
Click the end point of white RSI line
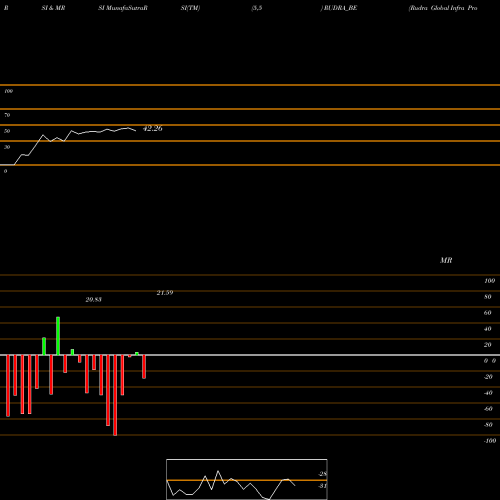136,130
